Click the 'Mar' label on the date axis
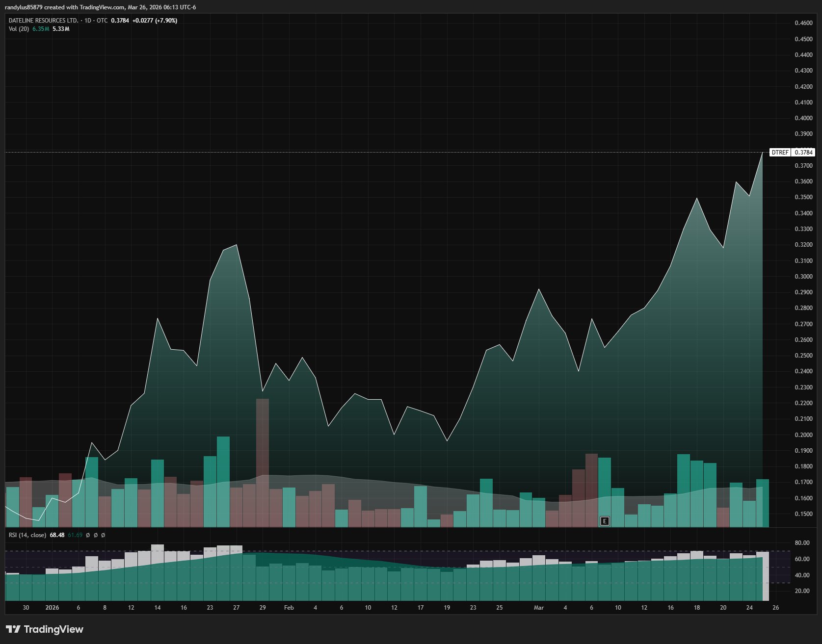 [x=539, y=608]
